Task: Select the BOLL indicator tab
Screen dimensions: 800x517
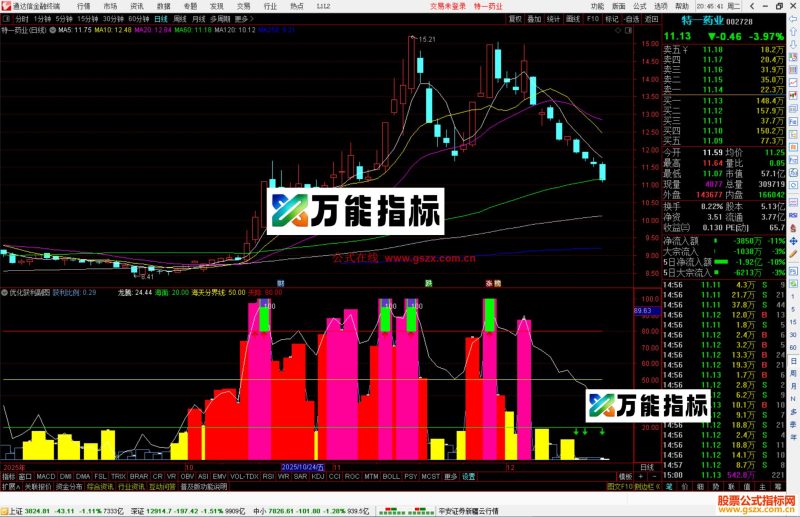Action: [x=391, y=476]
